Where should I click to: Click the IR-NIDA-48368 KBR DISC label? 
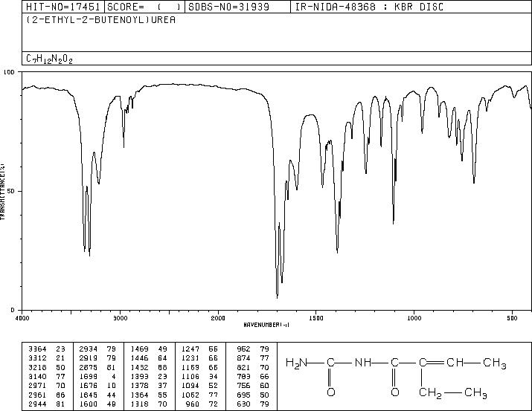pos(369,7)
